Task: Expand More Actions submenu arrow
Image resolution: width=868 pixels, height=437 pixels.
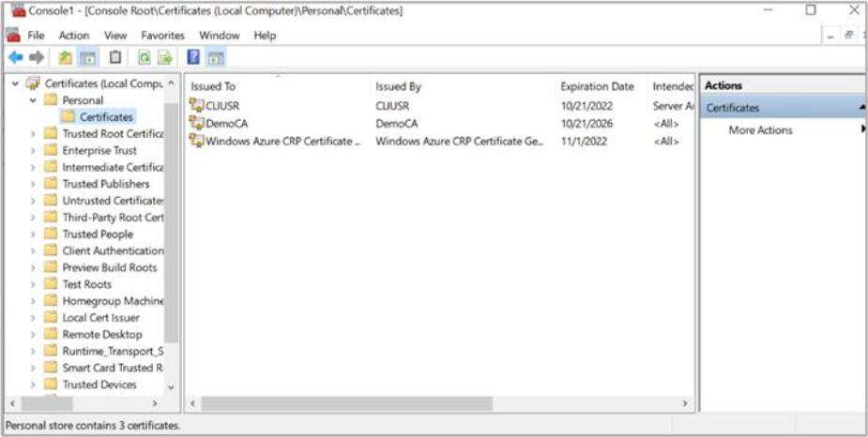Action: click(x=861, y=130)
